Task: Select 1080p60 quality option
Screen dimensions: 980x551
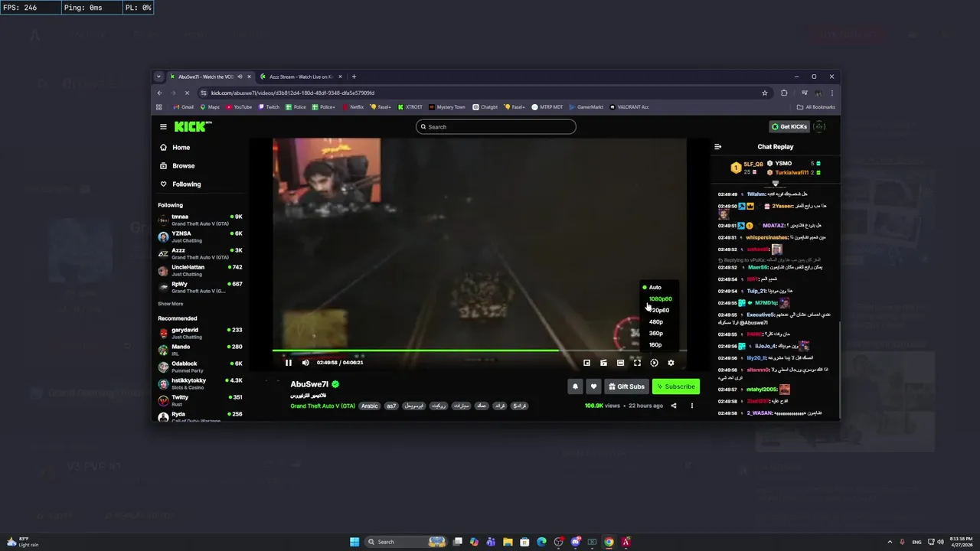Action: (x=660, y=298)
